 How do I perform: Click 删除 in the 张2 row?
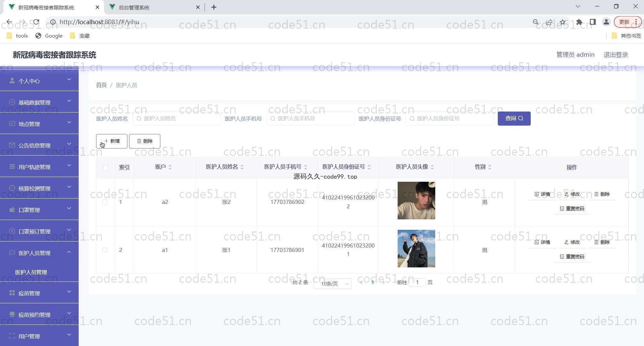[602, 194]
